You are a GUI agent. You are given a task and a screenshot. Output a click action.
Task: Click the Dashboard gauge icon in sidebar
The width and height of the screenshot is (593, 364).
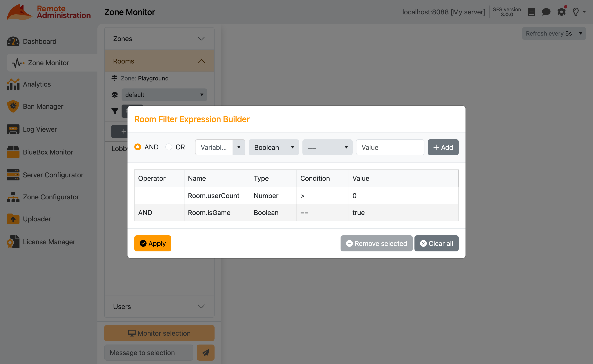point(13,41)
